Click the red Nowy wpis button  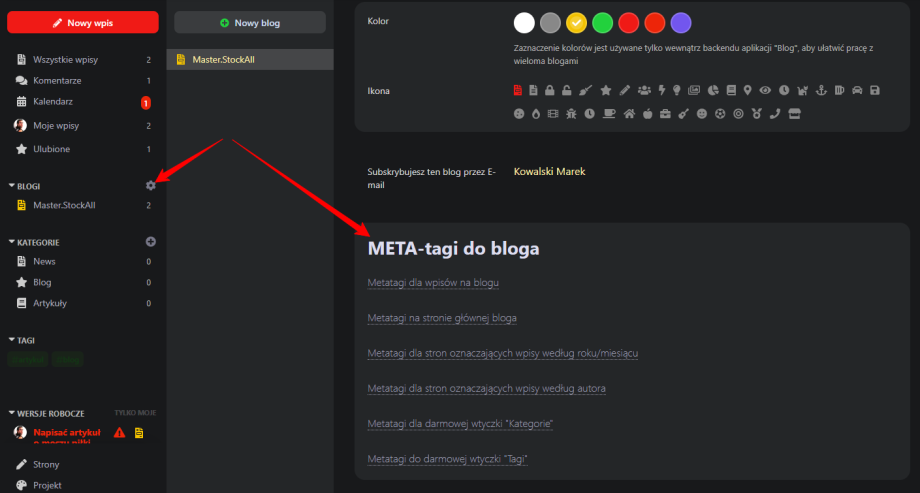click(x=83, y=22)
